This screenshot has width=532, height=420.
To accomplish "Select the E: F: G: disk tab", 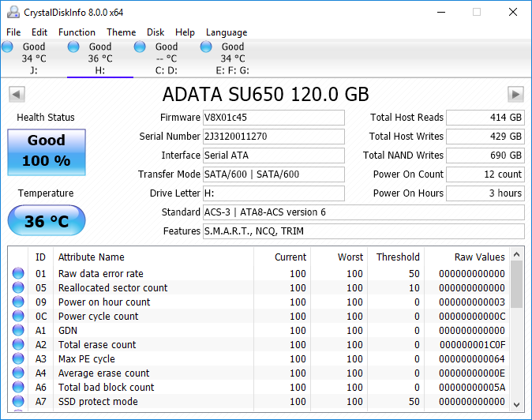I will (233, 58).
